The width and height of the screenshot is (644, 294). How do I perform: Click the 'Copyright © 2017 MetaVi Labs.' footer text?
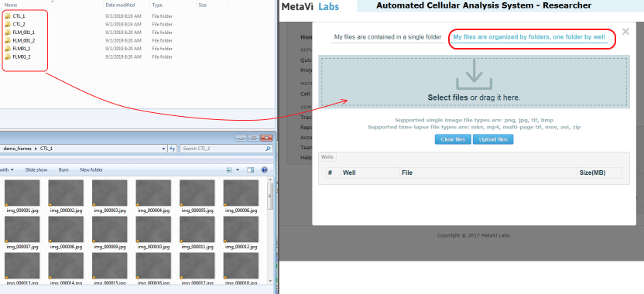pyautogui.click(x=474, y=236)
